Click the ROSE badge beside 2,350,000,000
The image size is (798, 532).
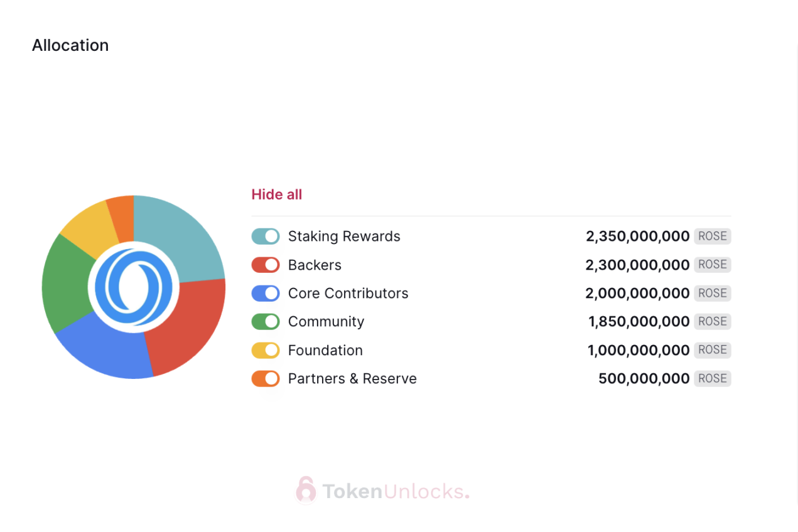tap(713, 236)
